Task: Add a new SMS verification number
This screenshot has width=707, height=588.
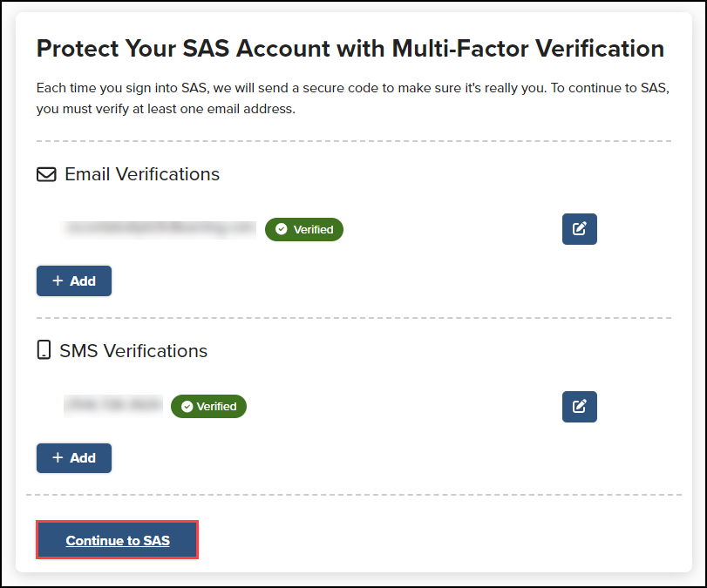Action: (x=74, y=457)
